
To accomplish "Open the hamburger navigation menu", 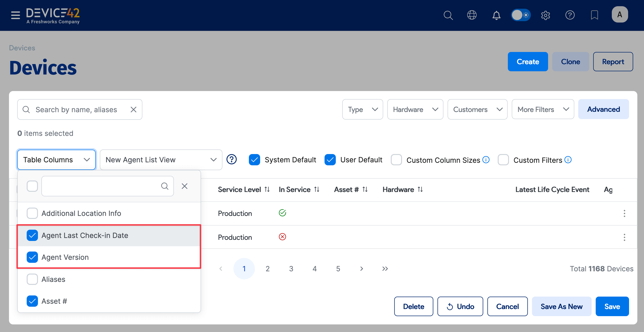I will pos(15,15).
